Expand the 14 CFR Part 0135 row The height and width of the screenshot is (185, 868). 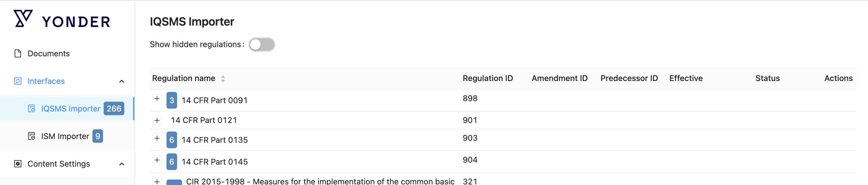tap(157, 138)
